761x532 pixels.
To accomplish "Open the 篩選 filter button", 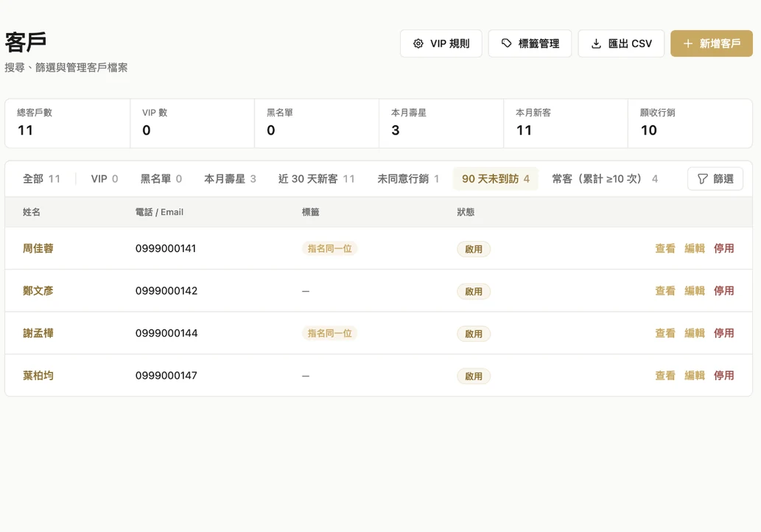I will [715, 179].
